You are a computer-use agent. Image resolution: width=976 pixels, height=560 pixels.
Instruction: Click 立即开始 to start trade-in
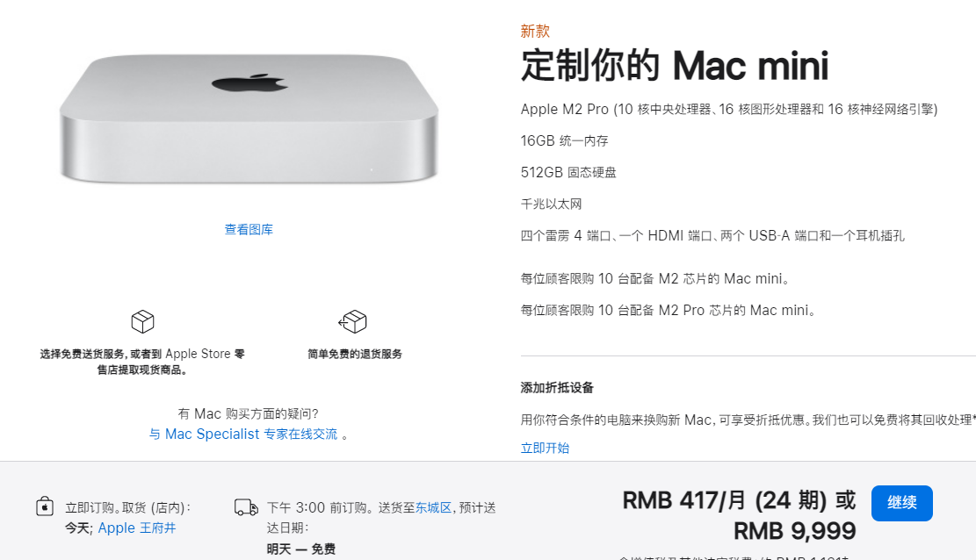546,448
